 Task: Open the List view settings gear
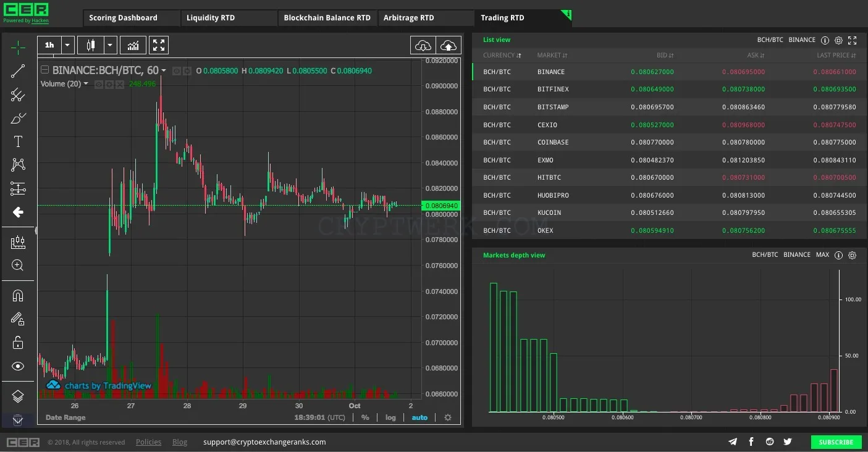click(838, 40)
